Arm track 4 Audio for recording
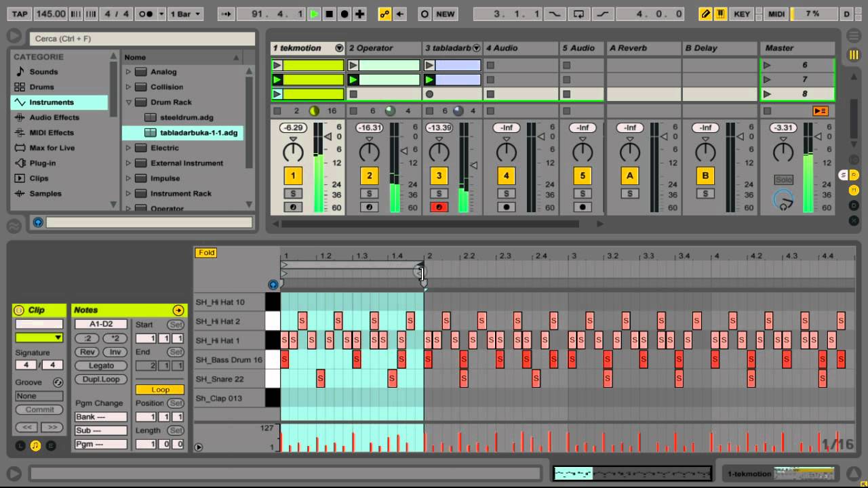 point(506,207)
